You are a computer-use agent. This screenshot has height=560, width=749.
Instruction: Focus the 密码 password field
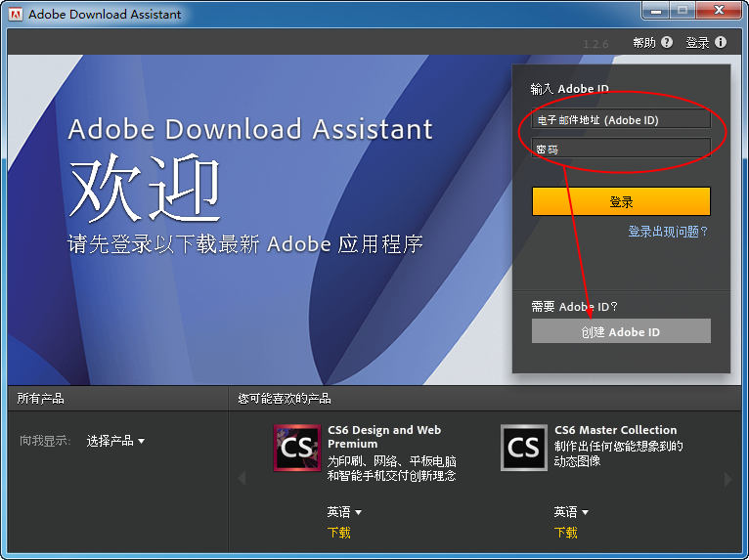click(621, 149)
